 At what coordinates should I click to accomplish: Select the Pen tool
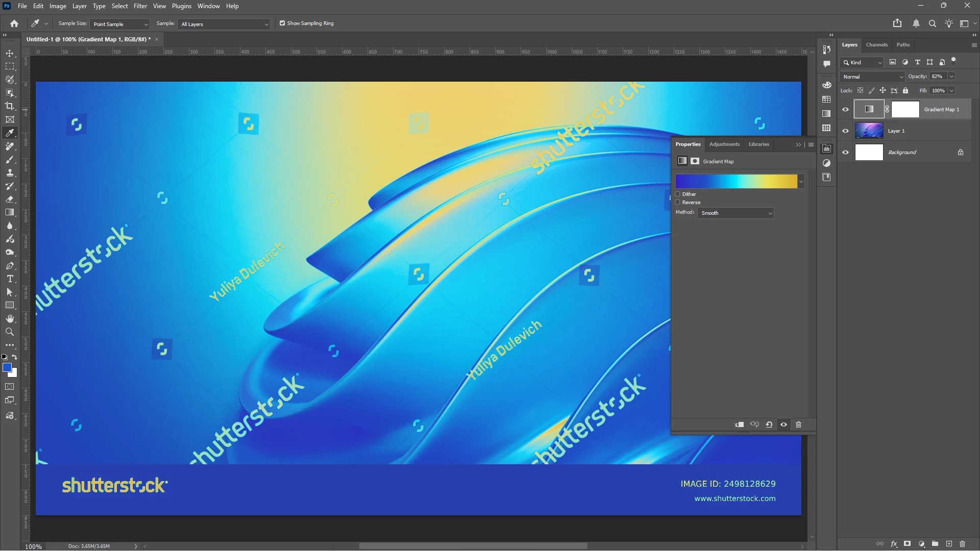10,265
